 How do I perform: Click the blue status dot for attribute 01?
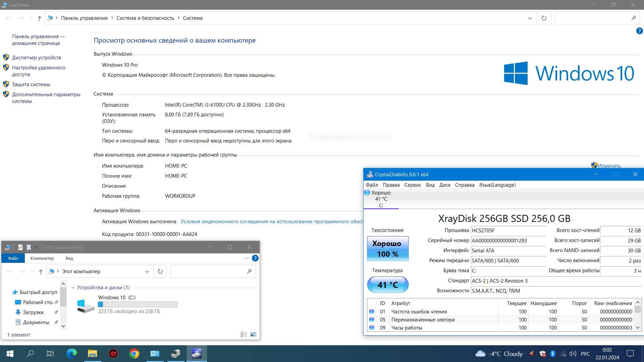point(372,311)
